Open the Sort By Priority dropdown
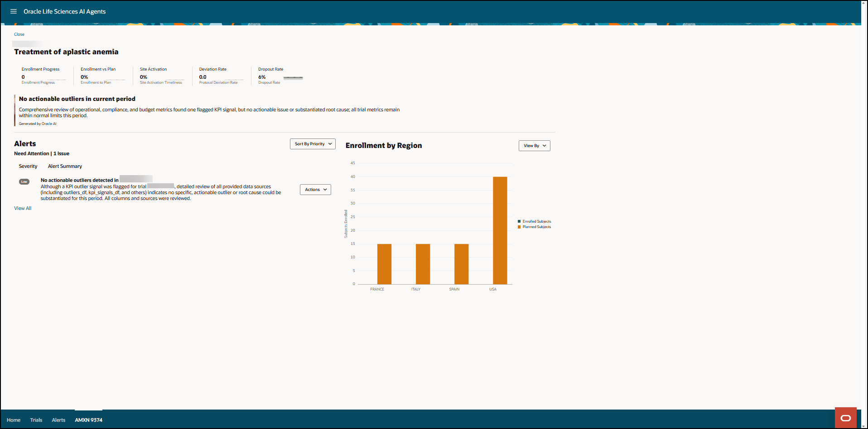The width and height of the screenshot is (868, 429). [x=313, y=144]
